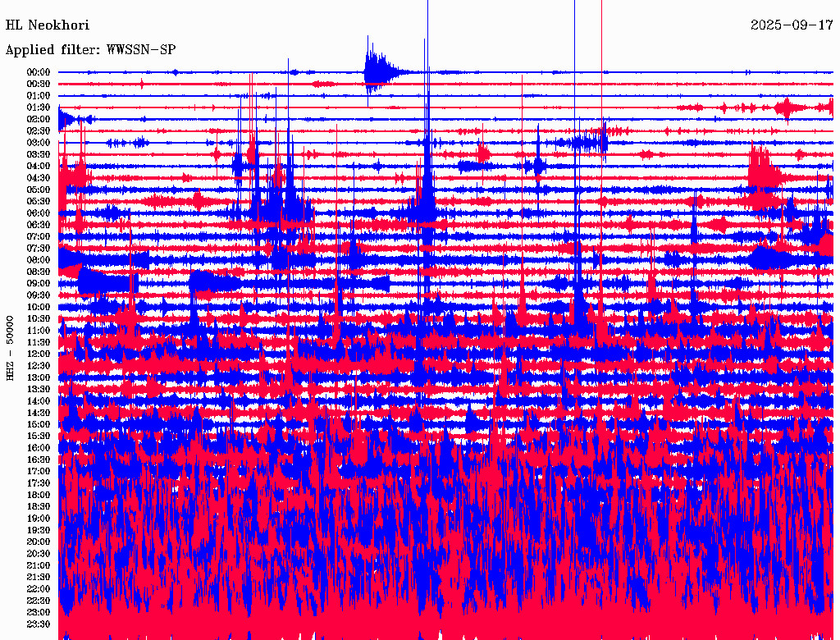840x640 pixels.
Task: Select the 18:00 time label
Action: coord(39,496)
